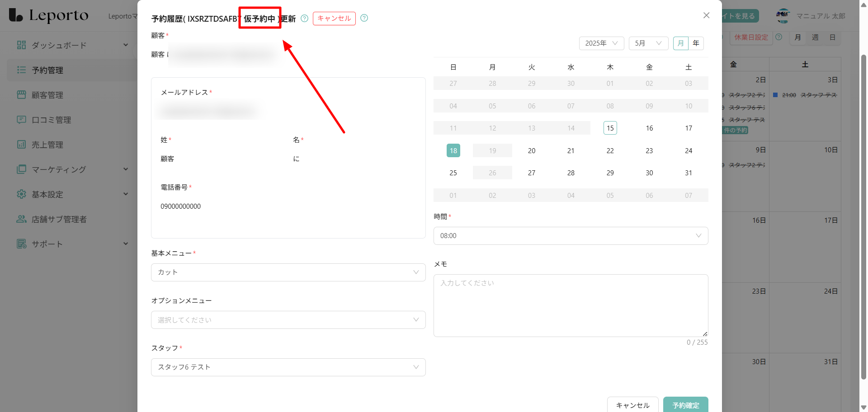
Task: Open 予約管理 in the sidebar menu
Action: [x=47, y=70]
